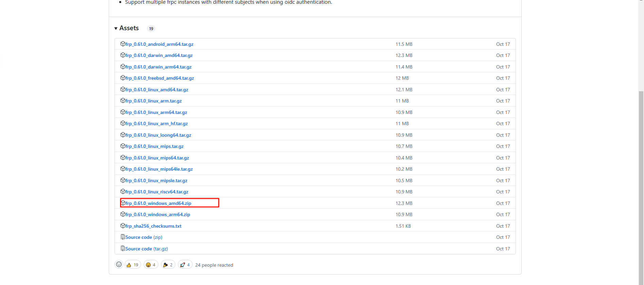The height and width of the screenshot is (285, 644).
Task: Open frp_0.61.0_freebsd_amd64.tar.gz link
Action: click(x=160, y=78)
